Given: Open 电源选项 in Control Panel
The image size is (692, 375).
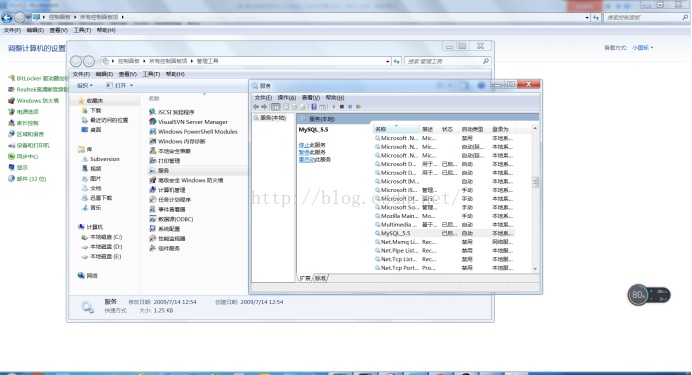Looking at the screenshot, I should coord(23,112).
